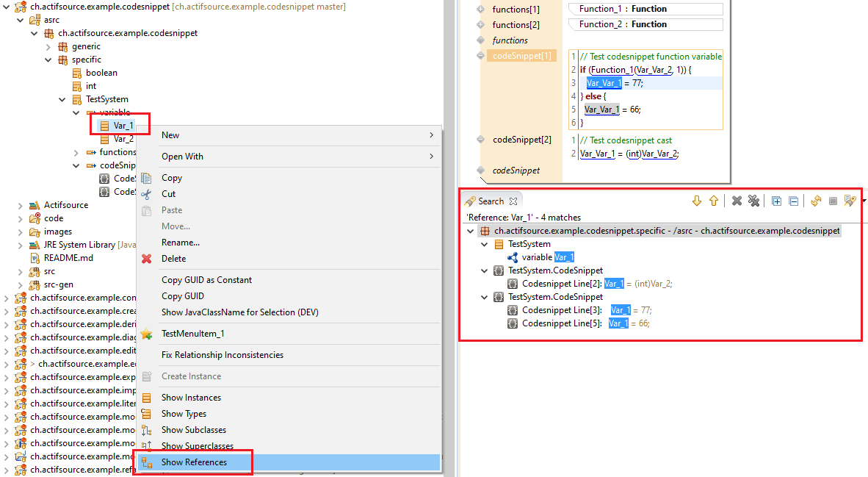This screenshot has width=868, height=477.
Task: Collapse all search results
Action: 793,201
